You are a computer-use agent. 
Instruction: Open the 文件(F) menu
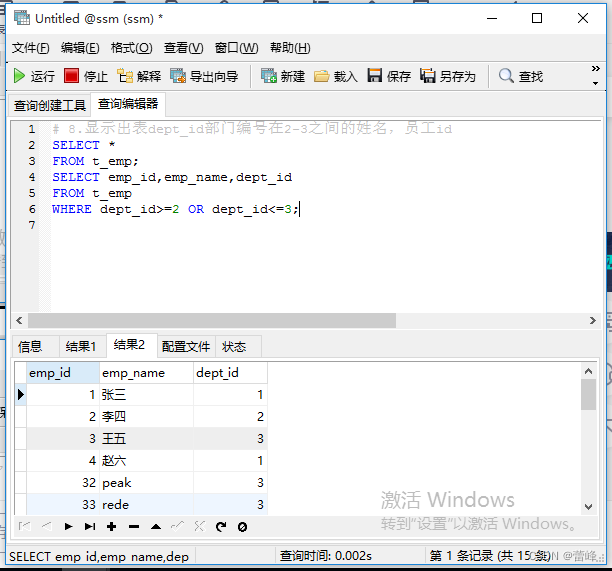tap(30, 48)
